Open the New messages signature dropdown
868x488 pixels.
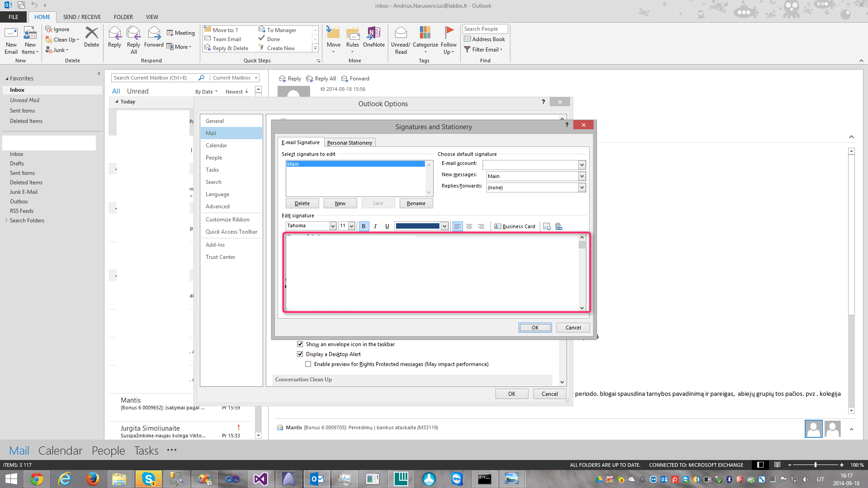click(582, 176)
